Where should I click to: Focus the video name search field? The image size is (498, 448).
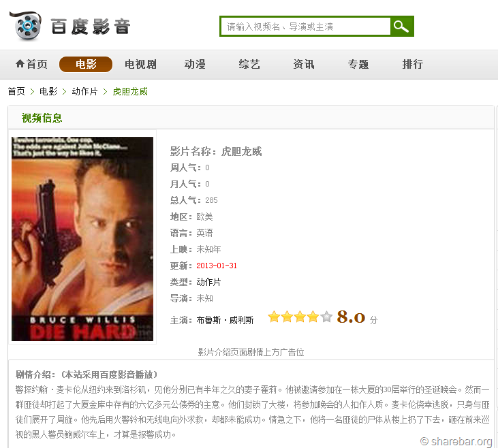(x=305, y=27)
